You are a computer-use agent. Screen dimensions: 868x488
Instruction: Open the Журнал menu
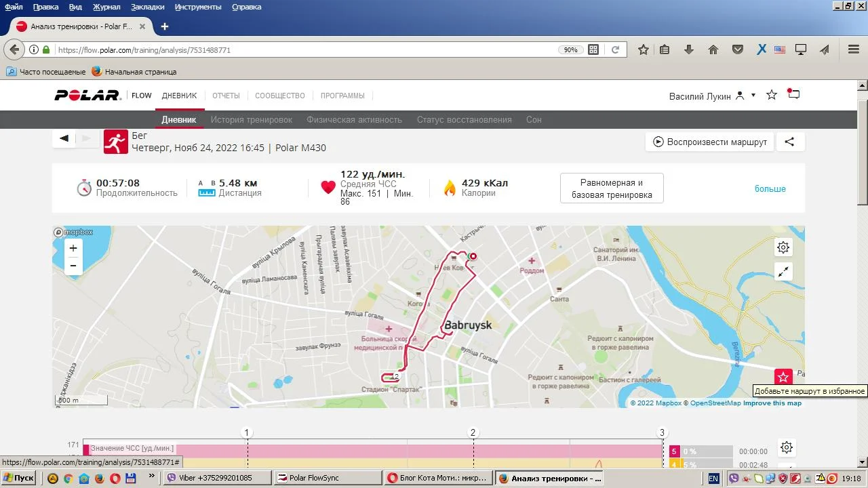click(106, 7)
